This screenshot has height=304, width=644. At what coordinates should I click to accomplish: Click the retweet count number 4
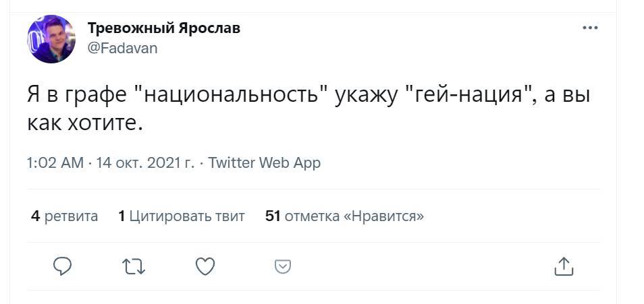(35, 216)
